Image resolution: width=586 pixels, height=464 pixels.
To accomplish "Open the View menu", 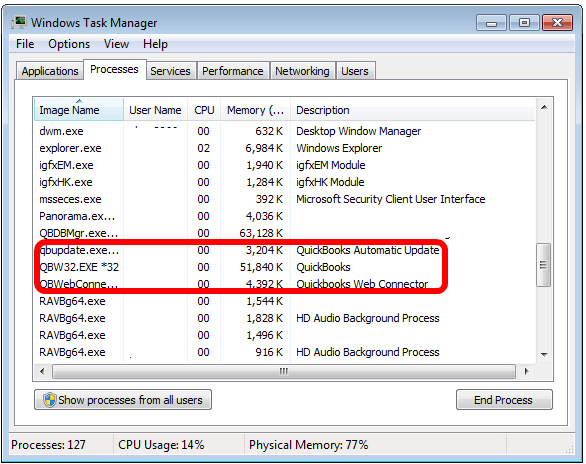I will pos(116,44).
